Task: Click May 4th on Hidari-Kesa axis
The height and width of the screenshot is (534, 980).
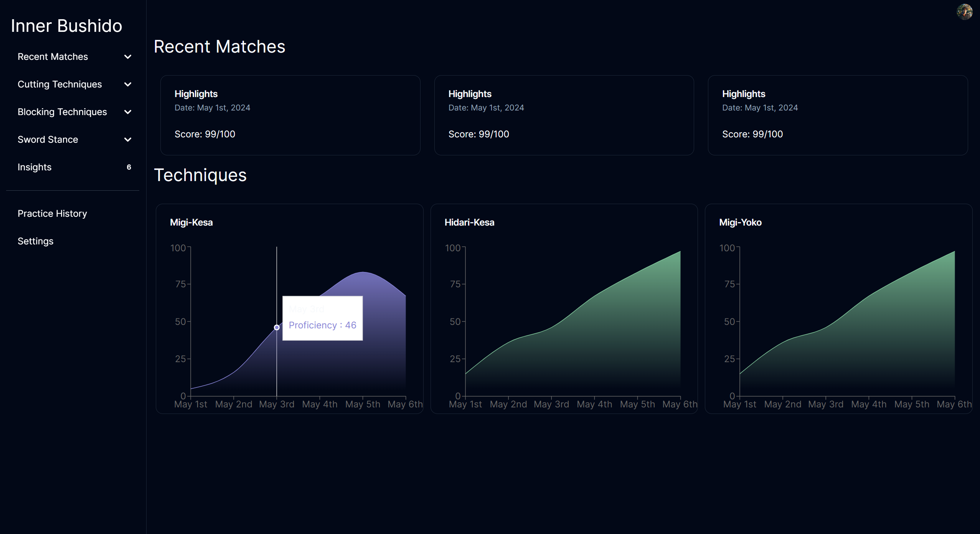Action: tap(594, 404)
